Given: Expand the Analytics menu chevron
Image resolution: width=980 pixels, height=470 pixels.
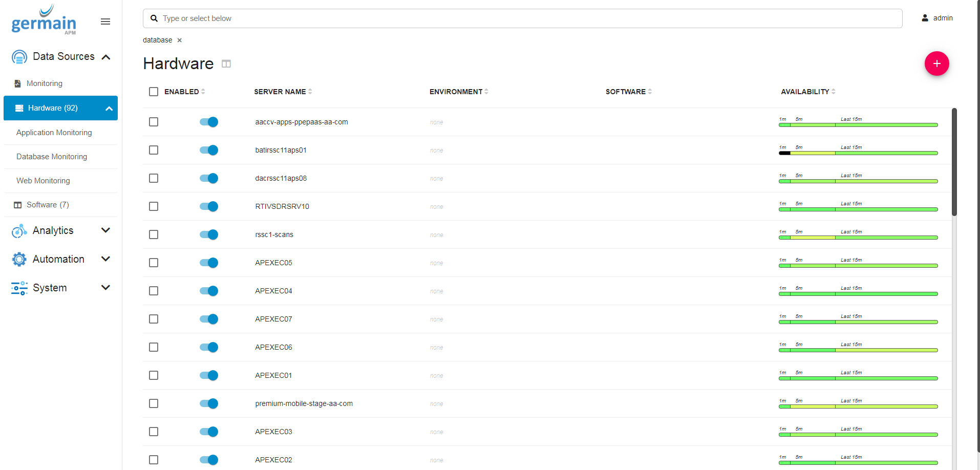Looking at the screenshot, I should click(x=106, y=230).
